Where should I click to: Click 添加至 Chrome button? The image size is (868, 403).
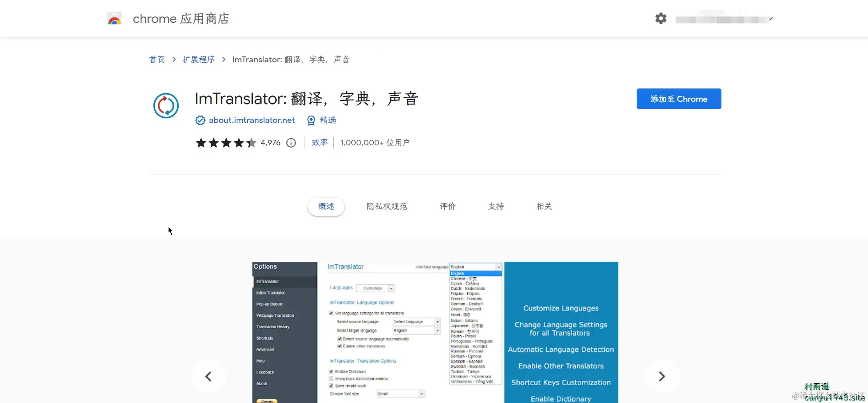(679, 99)
